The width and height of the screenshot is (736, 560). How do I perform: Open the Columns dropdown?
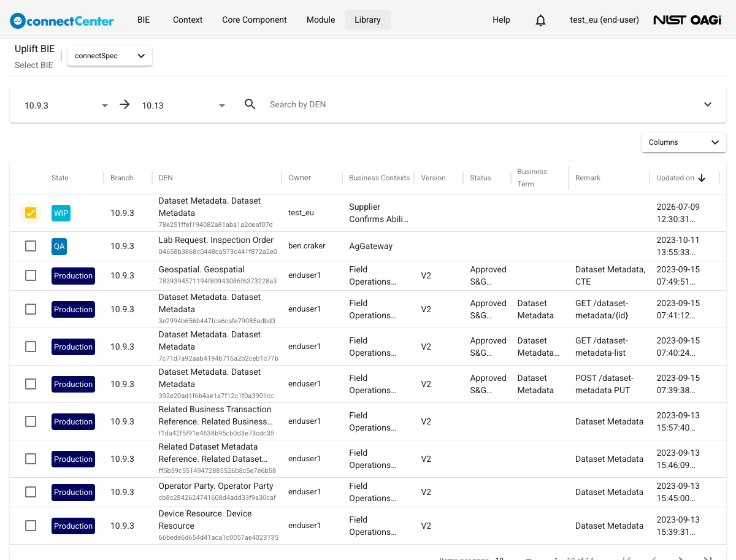coord(683,142)
